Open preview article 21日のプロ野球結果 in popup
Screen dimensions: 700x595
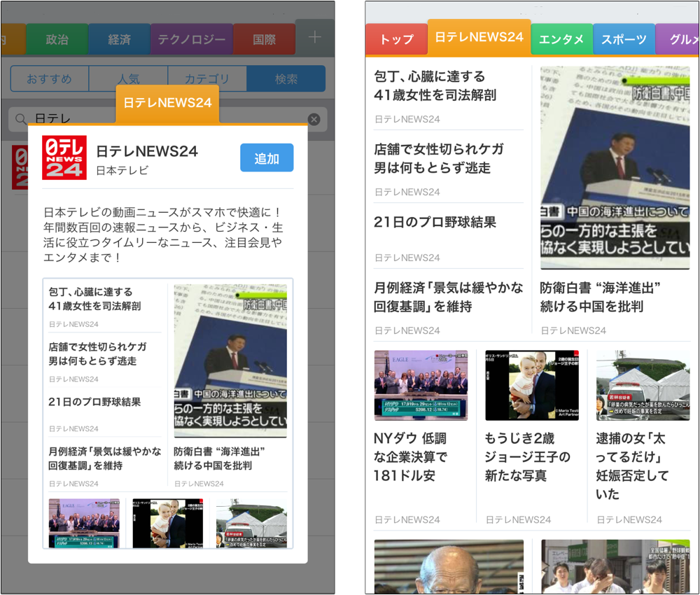[x=94, y=402]
